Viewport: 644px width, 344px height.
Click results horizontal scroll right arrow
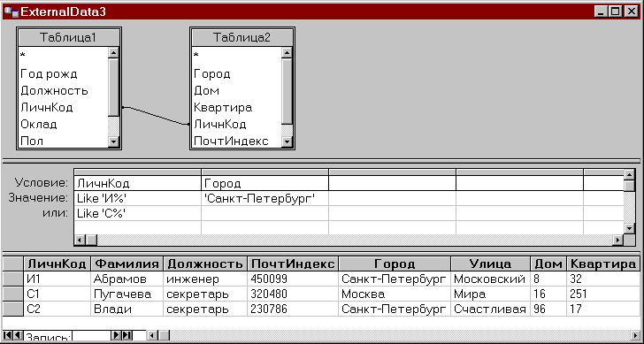634,335
